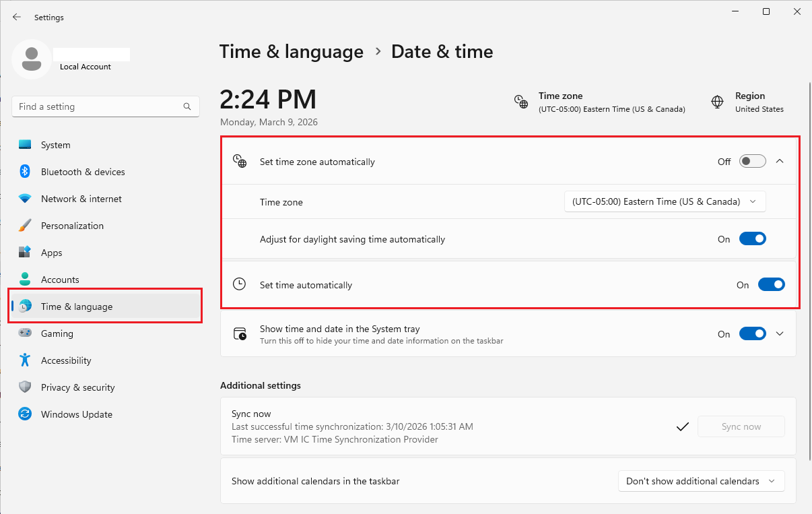Click the back arrow in Settings header

[x=17, y=18]
